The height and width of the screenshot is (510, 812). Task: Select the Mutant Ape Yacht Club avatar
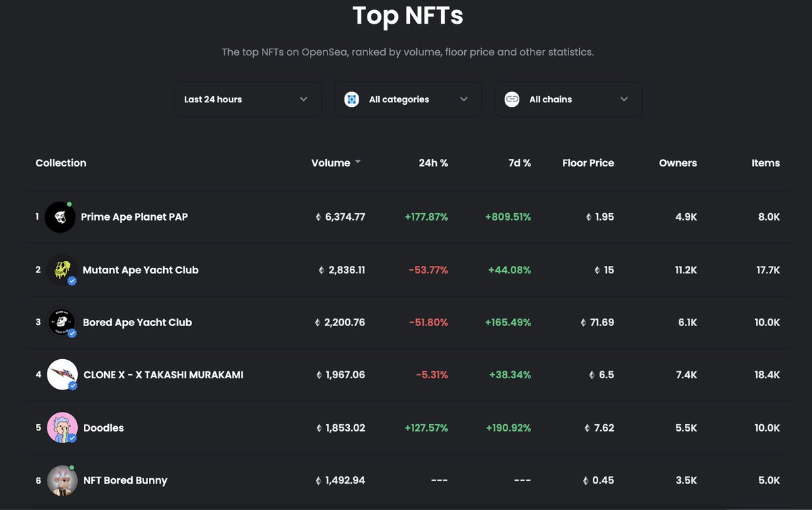coord(60,269)
